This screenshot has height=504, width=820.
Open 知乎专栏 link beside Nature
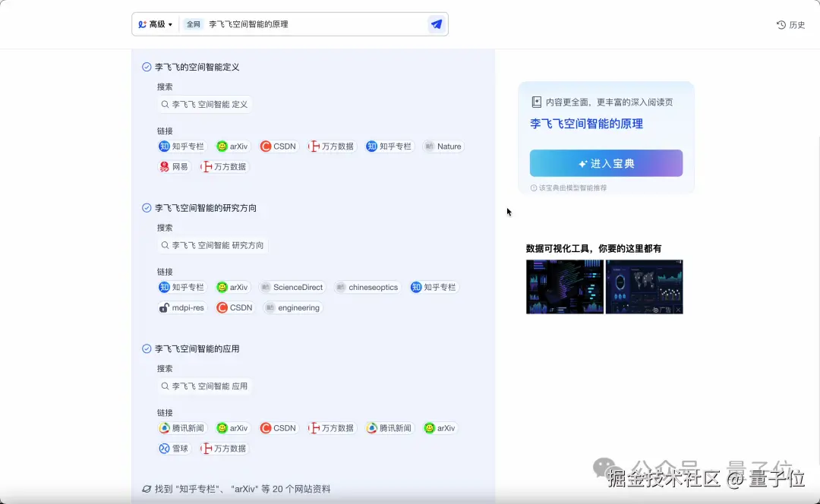[x=389, y=146]
